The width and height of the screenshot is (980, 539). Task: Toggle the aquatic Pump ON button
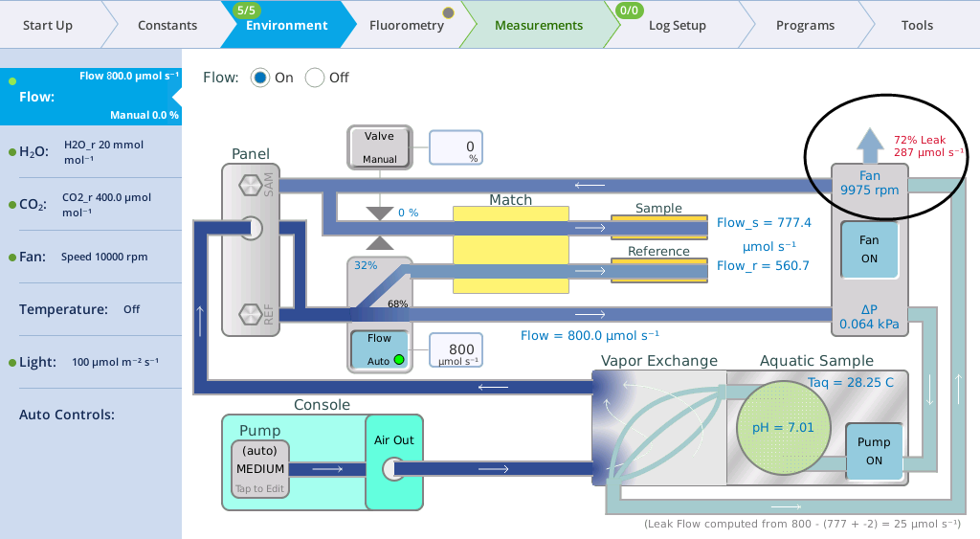tap(873, 451)
